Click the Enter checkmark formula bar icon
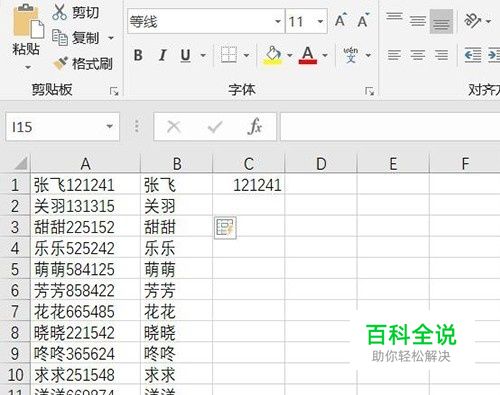 pyautogui.click(x=215, y=127)
